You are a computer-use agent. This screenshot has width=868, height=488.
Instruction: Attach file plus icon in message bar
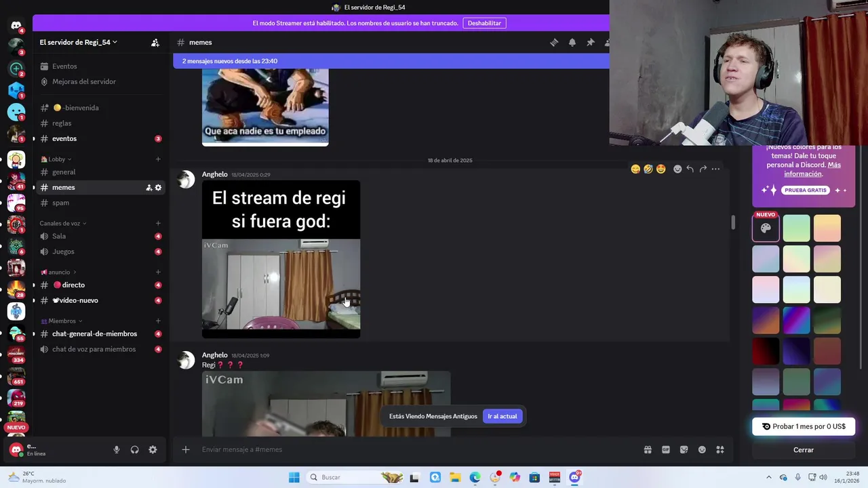tap(186, 449)
